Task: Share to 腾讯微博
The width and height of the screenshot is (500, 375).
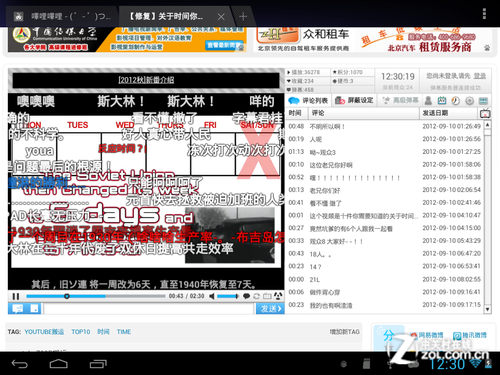Action: [470, 335]
